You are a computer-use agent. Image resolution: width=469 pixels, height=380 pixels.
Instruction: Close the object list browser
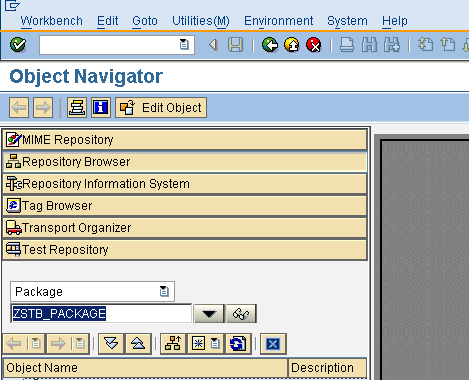[x=273, y=344]
